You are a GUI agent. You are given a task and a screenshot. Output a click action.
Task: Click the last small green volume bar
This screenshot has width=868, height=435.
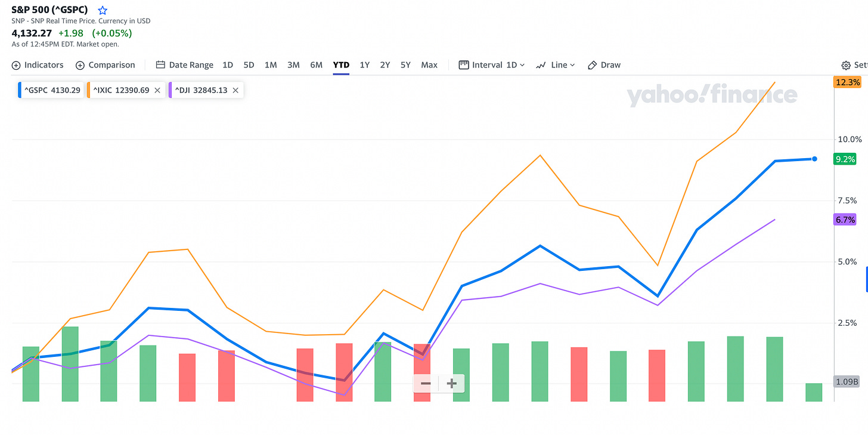[x=814, y=392]
